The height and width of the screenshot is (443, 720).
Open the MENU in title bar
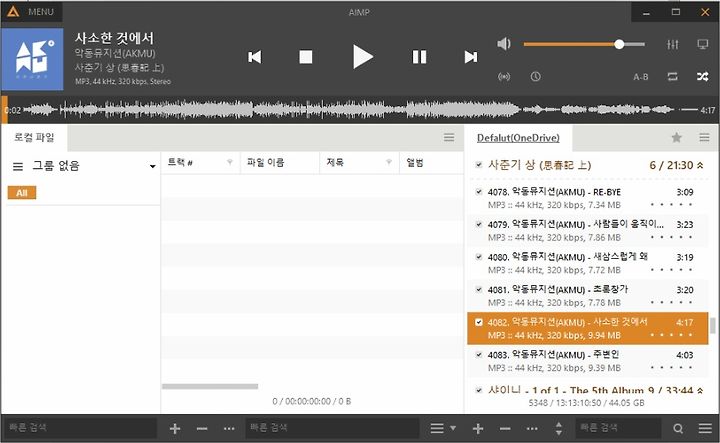(x=41, y=12)
